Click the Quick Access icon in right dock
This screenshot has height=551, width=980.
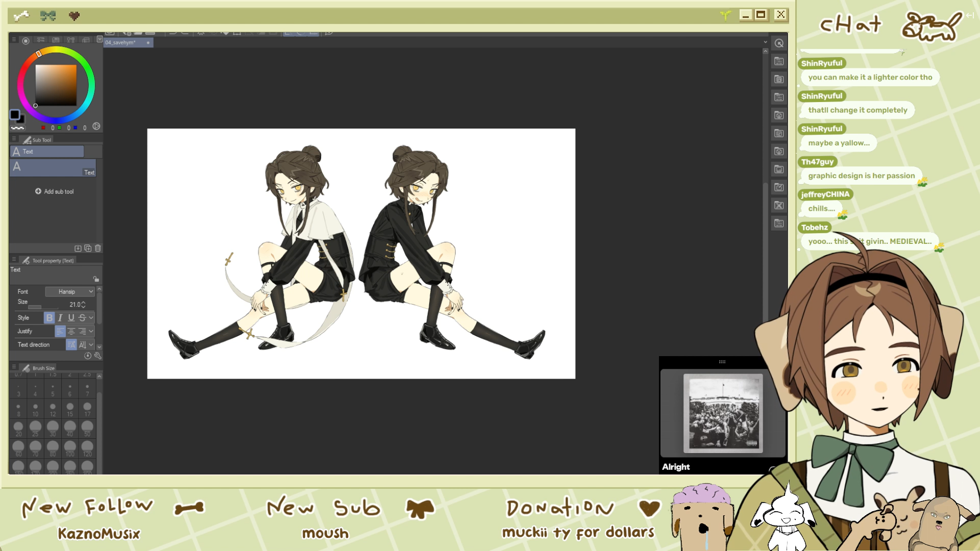[779, 43]
